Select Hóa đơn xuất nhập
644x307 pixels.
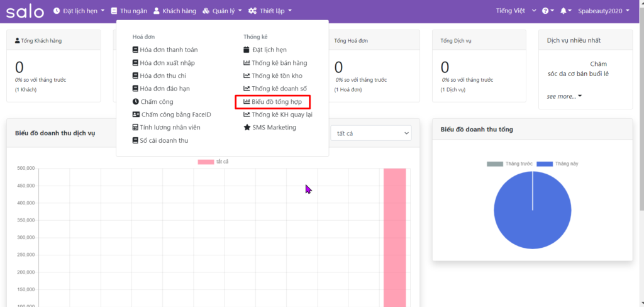pos(164,63)
